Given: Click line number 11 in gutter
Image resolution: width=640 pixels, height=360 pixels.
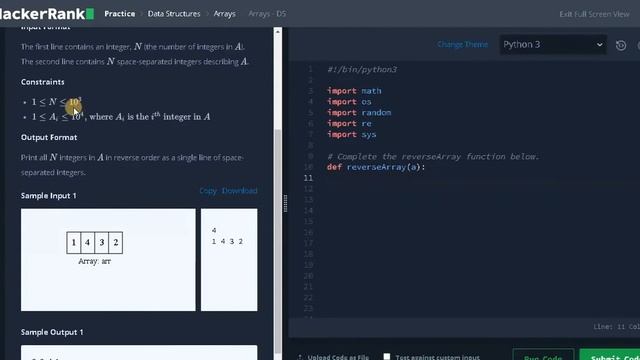Looking at the screenshot, I should [308, 178].
